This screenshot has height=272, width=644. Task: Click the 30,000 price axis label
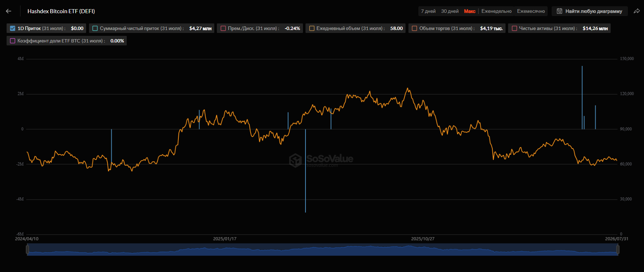click(626, 199)
